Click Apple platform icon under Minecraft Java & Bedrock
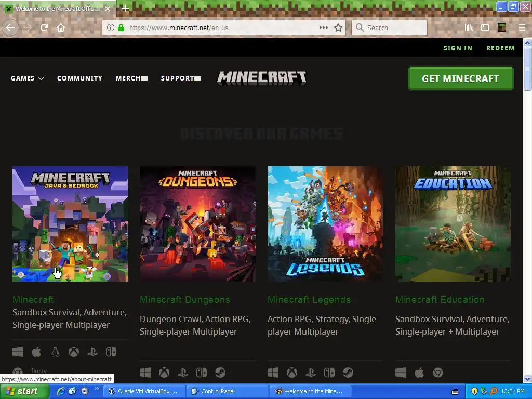Viewport: 532px width, 399px height. click(36, 352)
